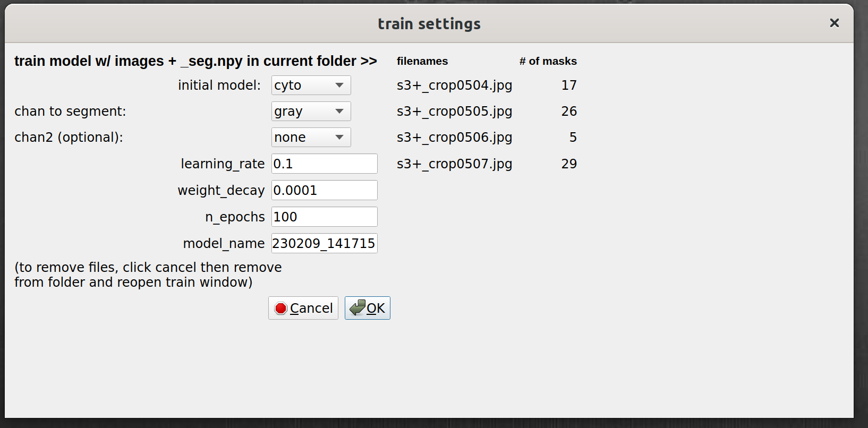Screen dimensions: 868x428
Task: Click the green checkmark arrow icon on OK button
Action: pos(358,308)
